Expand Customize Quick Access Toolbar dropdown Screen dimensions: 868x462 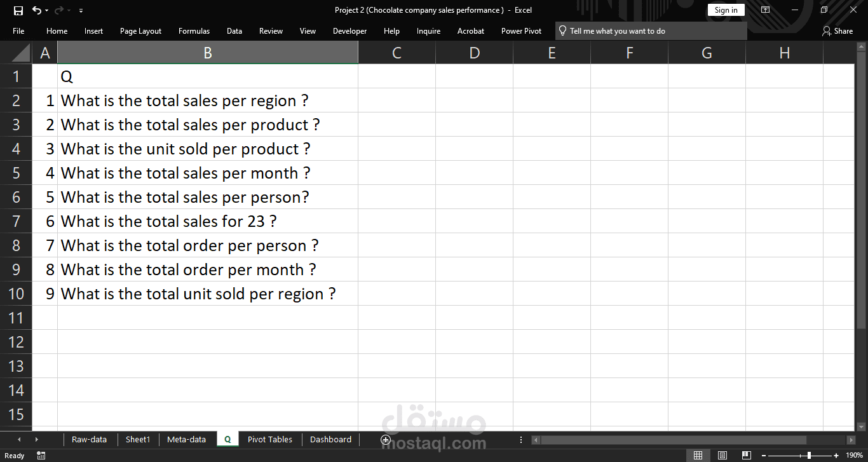tap(81, 11)
